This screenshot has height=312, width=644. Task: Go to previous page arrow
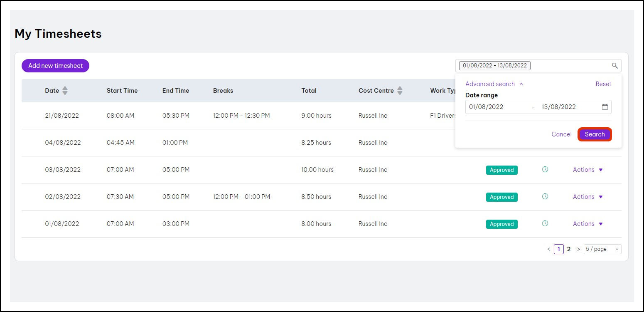[548, 249]
